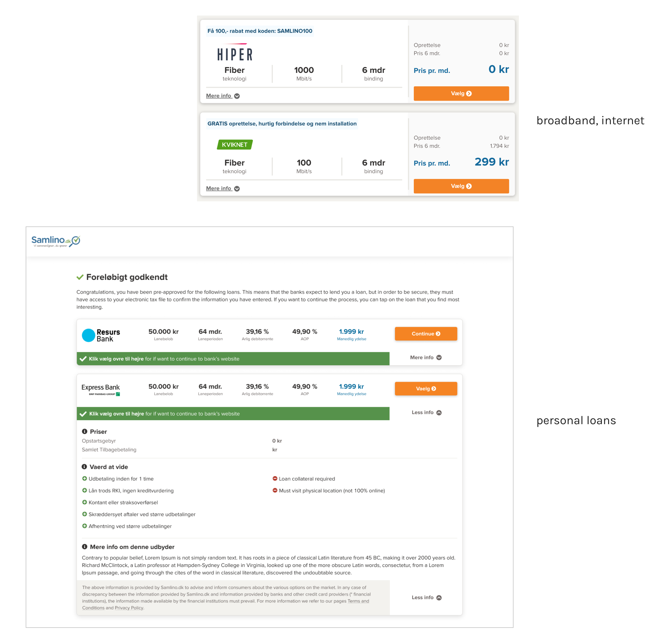Open the Terms and Conditions link
This screenshot has height=644, width=664.
[x=358, y=601]
